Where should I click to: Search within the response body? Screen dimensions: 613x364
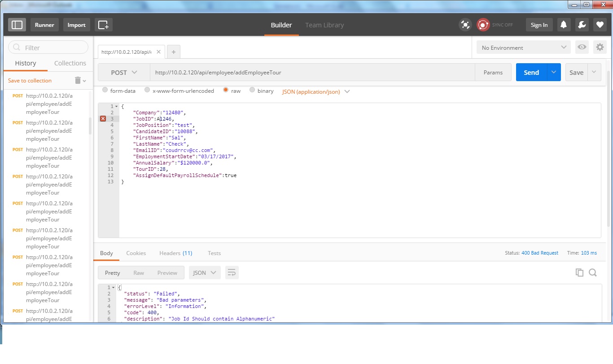[592, 273]
